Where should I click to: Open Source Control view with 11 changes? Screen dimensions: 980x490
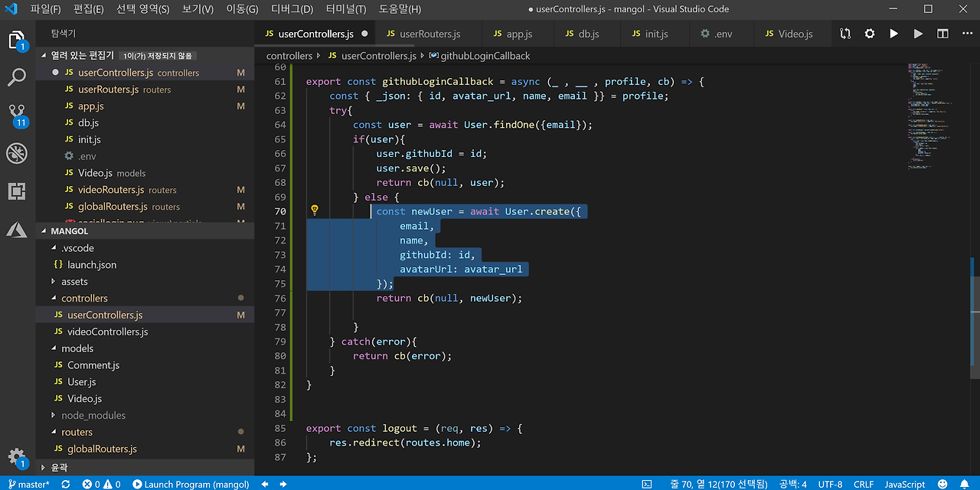(x=17, y=115)
